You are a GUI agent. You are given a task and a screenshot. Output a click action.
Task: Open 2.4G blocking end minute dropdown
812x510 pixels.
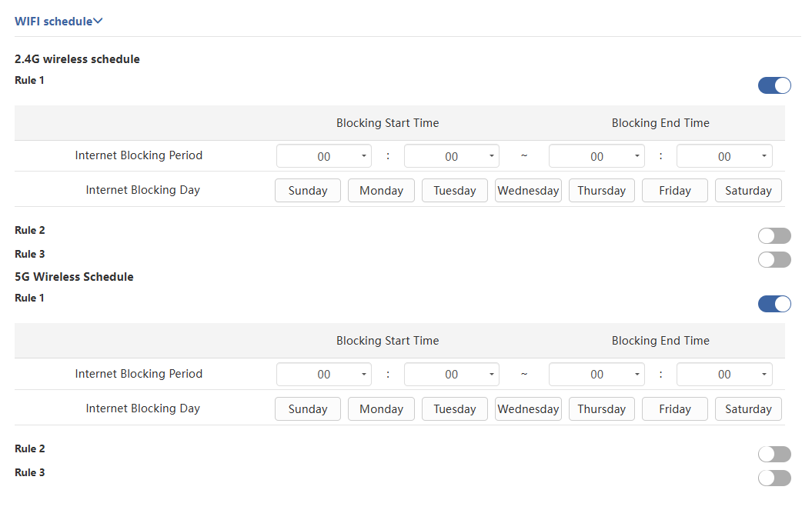coord(724,156)
